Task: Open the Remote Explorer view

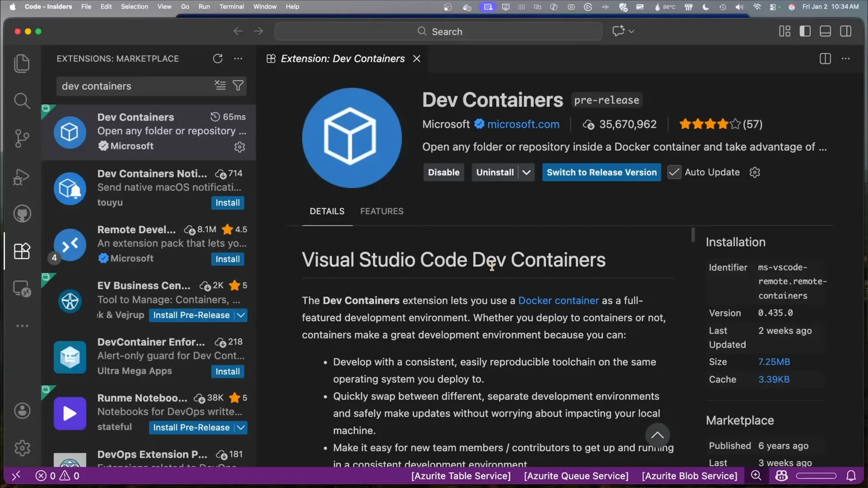Action: pyautogui.click(x=22, y=289)
